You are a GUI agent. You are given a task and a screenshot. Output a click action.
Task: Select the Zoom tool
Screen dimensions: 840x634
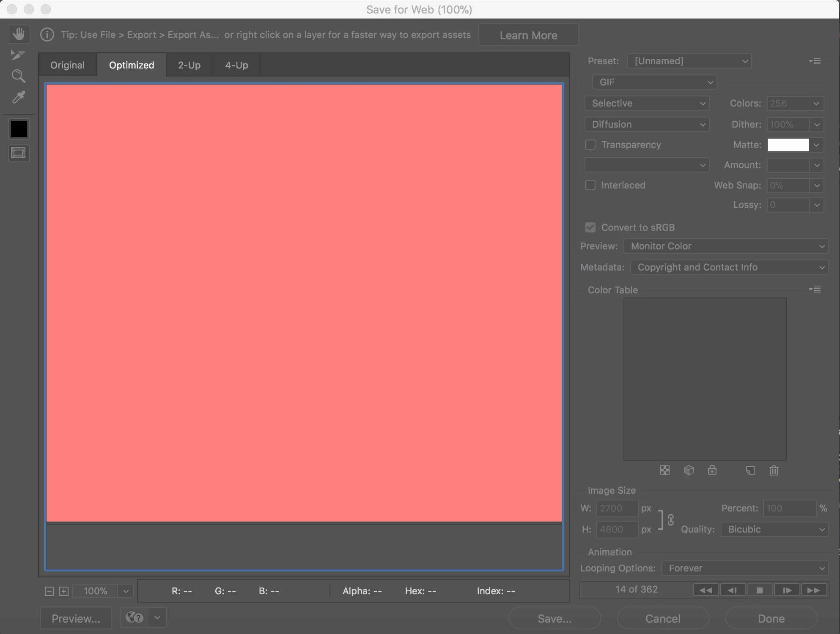click(18, 76)
